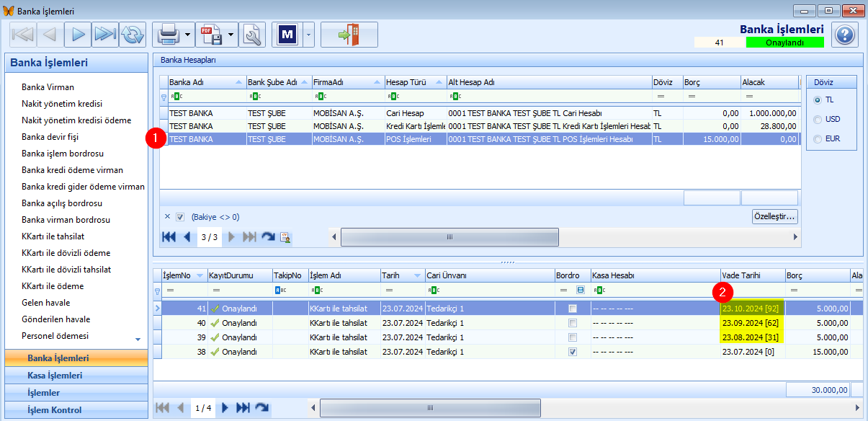Toggle Bordro checkbox for transaction 40
The width and height of the screenshot is (868, 421).
coord(573,322)
